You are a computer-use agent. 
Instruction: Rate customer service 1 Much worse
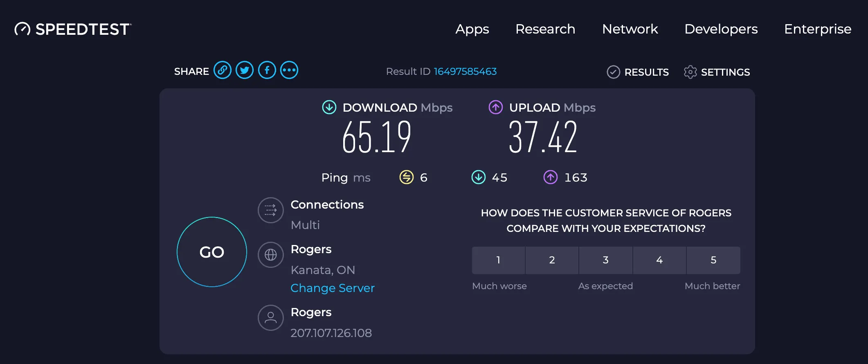[498, 260]
